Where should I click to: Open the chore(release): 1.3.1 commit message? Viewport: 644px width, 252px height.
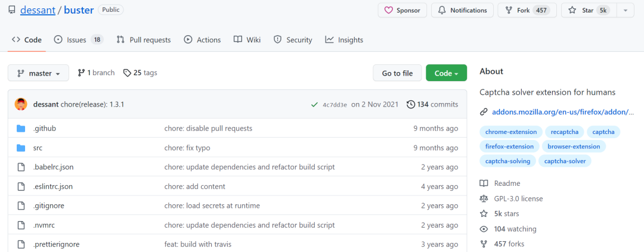92,104
